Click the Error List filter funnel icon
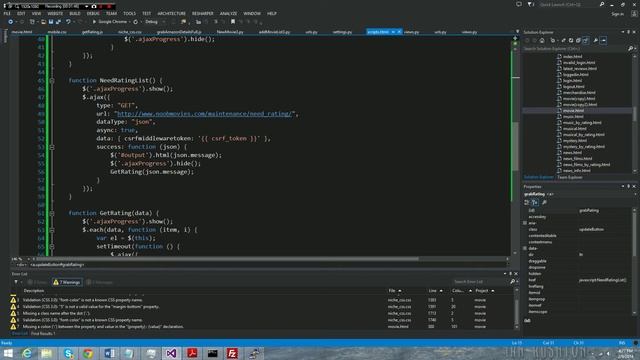The image size is (640, 360). [16, 282]
